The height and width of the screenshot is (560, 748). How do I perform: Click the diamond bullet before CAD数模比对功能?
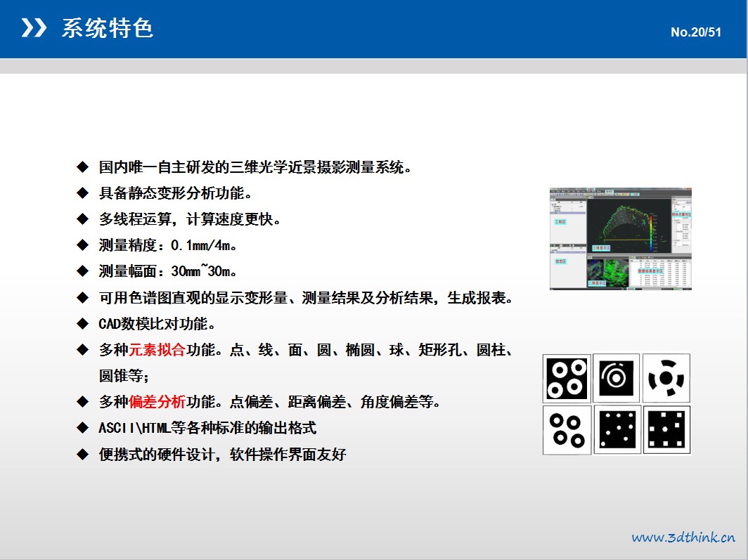coord(82,324)
